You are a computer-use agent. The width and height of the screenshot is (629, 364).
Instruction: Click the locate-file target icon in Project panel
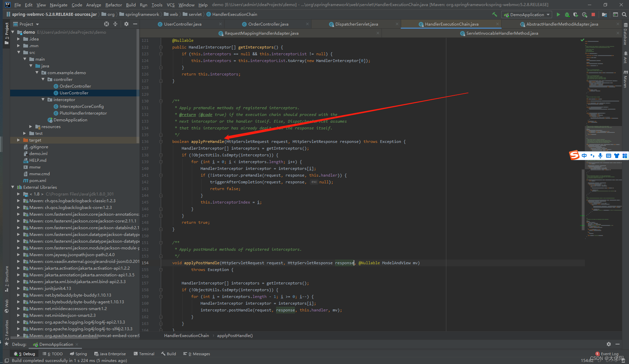pyautogui.click(x=107, y=24)
